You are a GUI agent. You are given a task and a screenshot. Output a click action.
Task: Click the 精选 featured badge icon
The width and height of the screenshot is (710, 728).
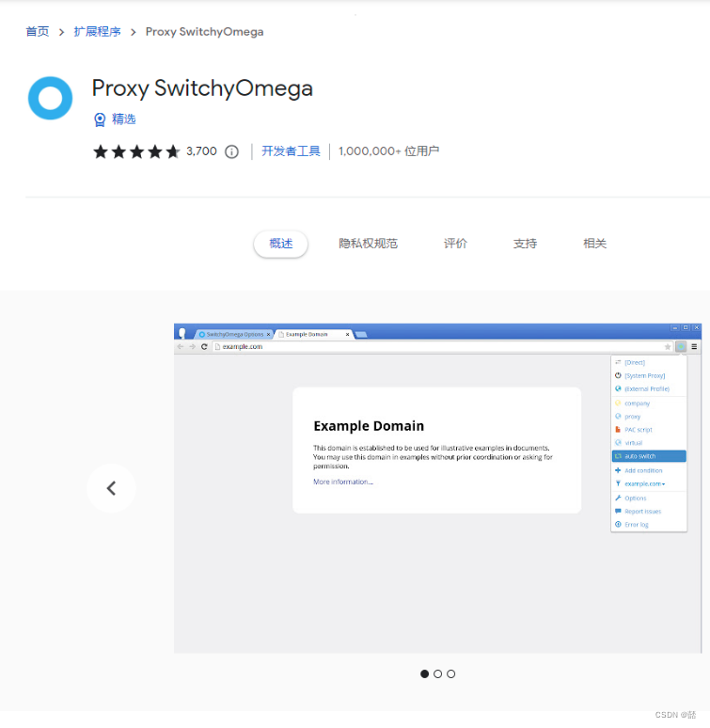pos(100,119)
